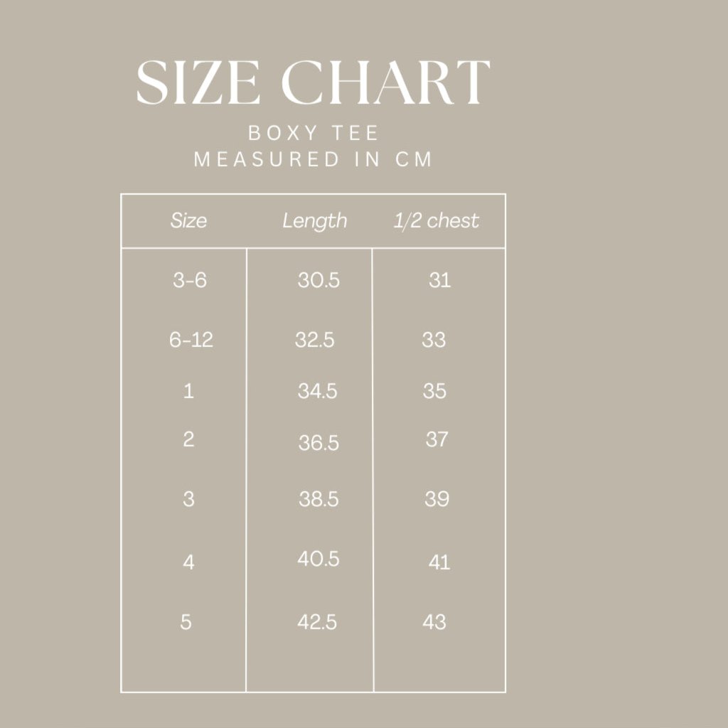Select the BOXY TEE subtitle text
The height and width of the screenshot is (728, 728).
(313, 133)
